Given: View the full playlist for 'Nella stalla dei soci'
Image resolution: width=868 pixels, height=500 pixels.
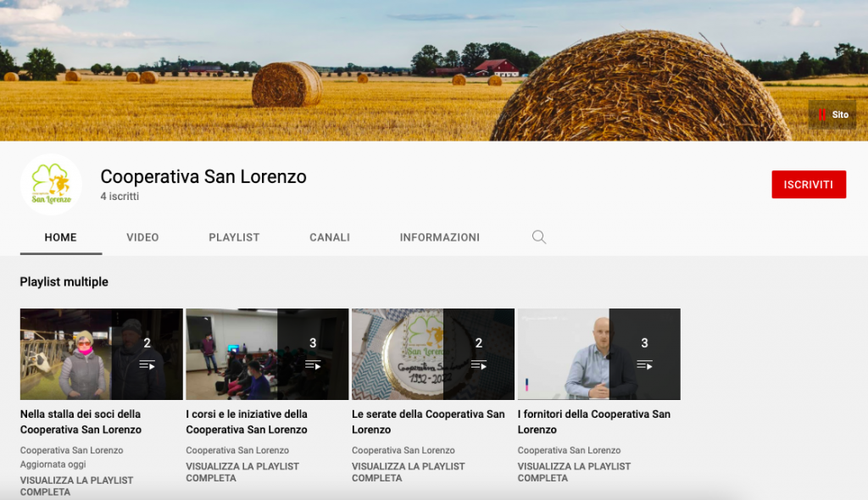Looking at the screenshot, I should click(x=77, y=486).
